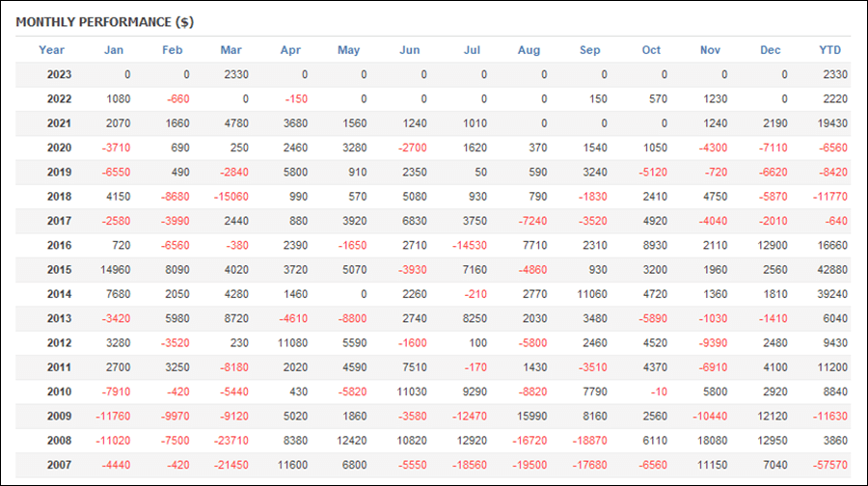This screenshot has width=868, height=486.
Task: Select the 2022 year row label
Action: coord(59,99)
